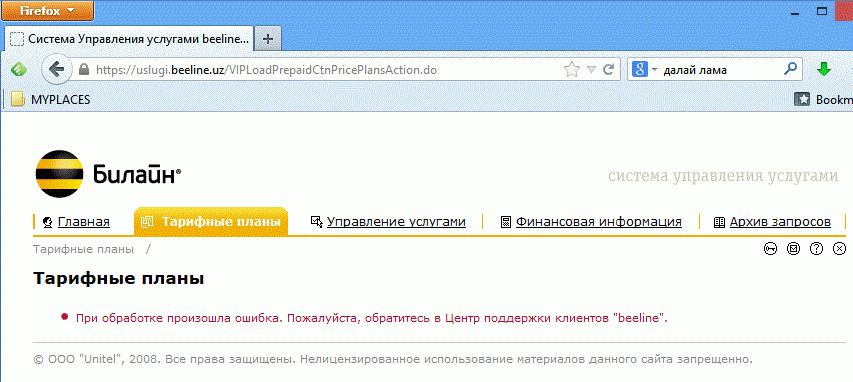The width and height of the screenshot is (853, 382).
Task: Click the question mark help icon
Action: (x=817, y=249)
